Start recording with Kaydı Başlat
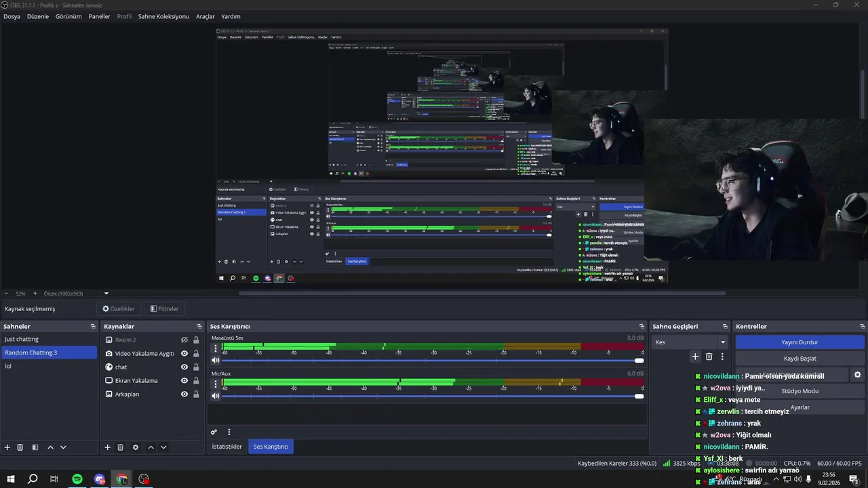 [800, 359]
